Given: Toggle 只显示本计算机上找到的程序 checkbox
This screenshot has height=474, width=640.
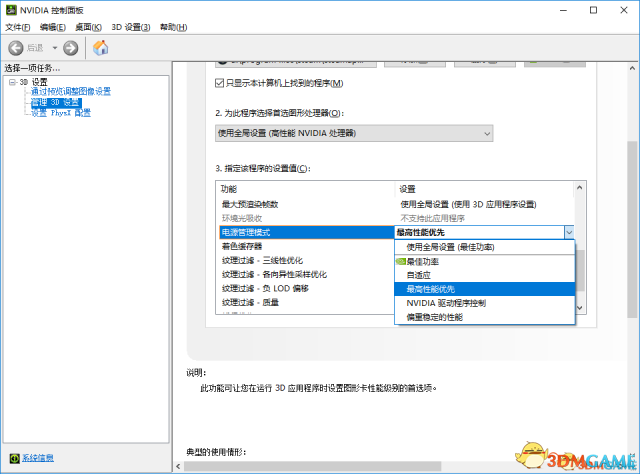Looking at the screenshot, I should 222,83.
